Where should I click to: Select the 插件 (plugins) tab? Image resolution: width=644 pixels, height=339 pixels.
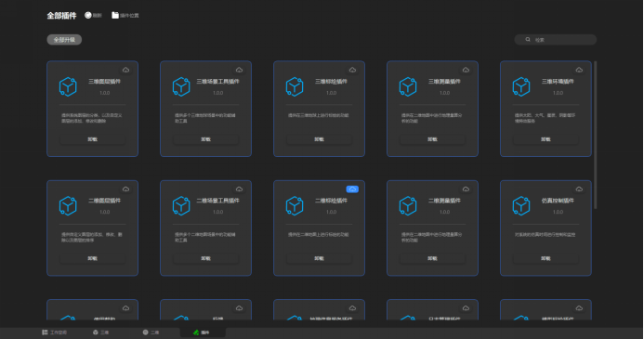click(203, 332)
